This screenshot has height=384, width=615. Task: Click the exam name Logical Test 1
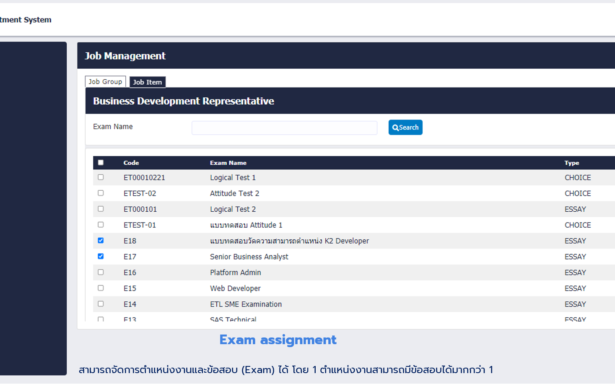pyautogui.click(x=233, y=178)
